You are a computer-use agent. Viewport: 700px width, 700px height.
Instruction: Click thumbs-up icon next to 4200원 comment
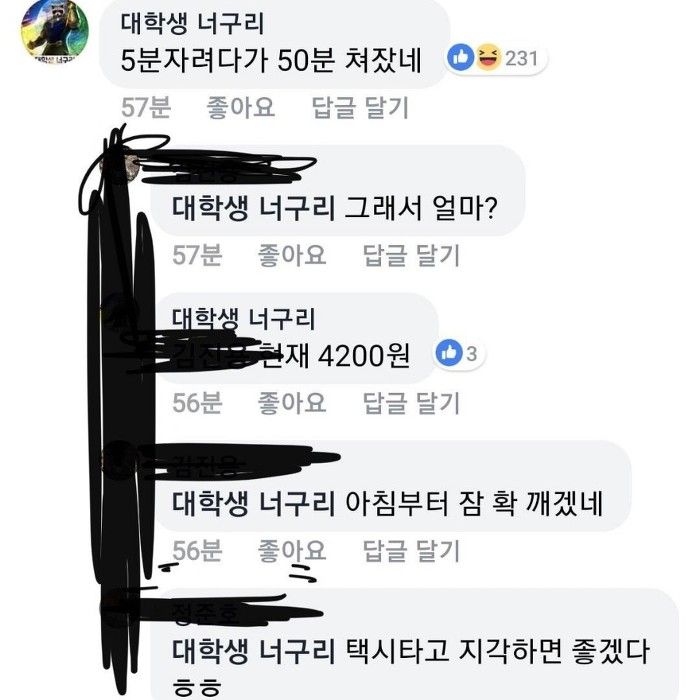point(449,352)
